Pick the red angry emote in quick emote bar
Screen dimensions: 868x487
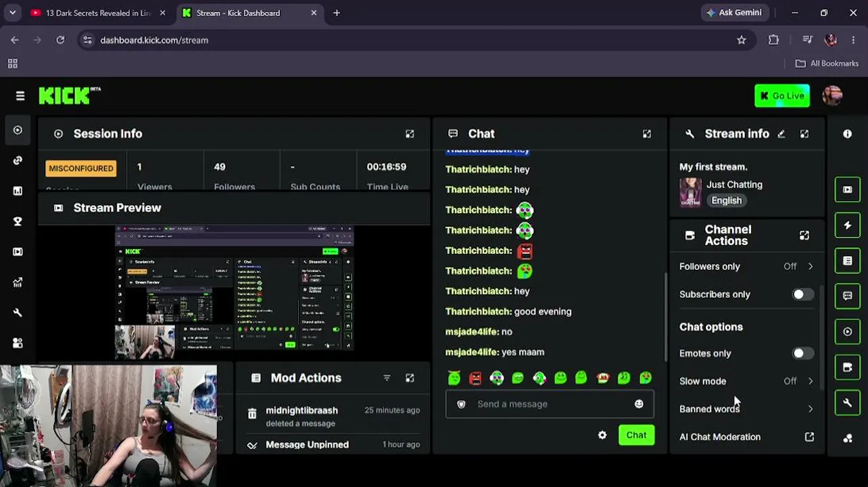pos(475,378)
